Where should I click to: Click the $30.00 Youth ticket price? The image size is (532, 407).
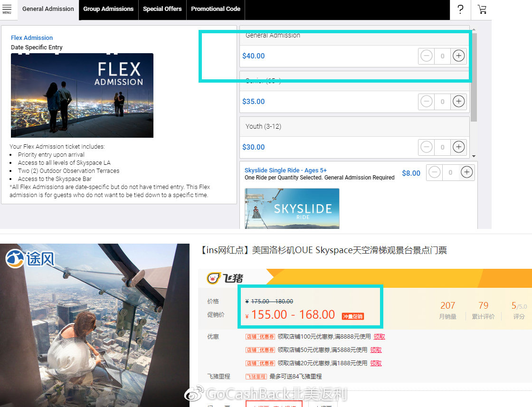point(254,147)
